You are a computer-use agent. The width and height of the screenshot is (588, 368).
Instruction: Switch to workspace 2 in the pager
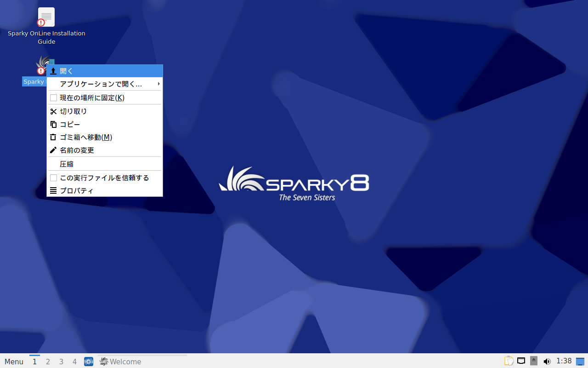coord(48,362)
